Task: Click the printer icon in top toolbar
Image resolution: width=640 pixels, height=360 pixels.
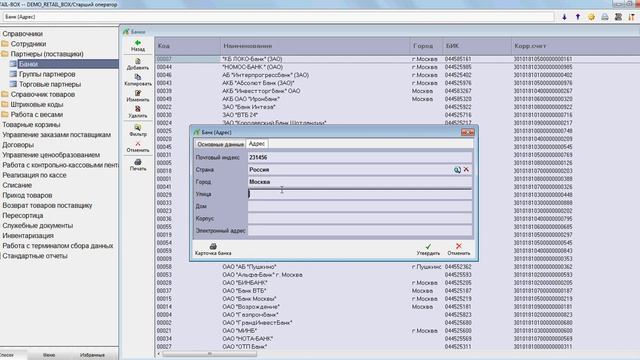Action: (604, 17)
